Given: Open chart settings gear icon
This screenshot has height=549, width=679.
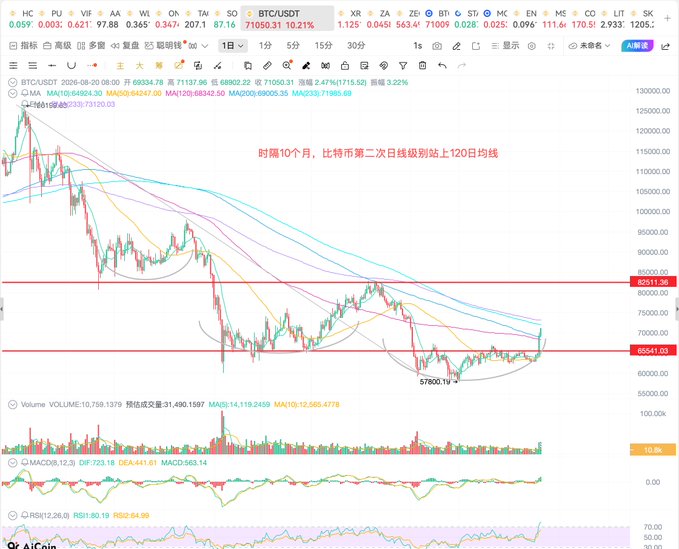Looking at the screenshot, I should (532, 46).
